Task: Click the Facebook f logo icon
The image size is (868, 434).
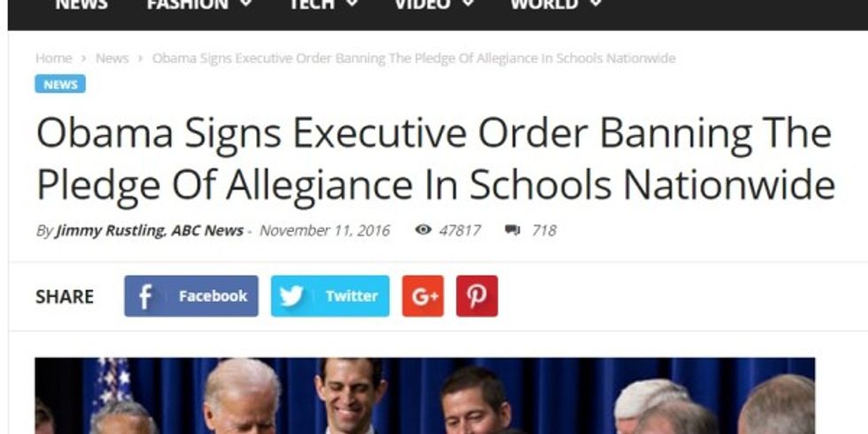Action: (145, 296)
